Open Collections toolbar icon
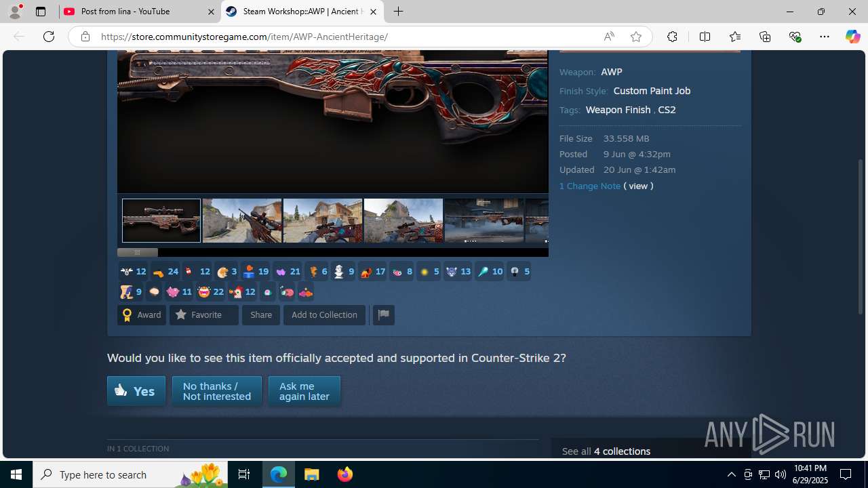This screenshot has height=488, width=868. pyautogui.click(x=765, y=37)
